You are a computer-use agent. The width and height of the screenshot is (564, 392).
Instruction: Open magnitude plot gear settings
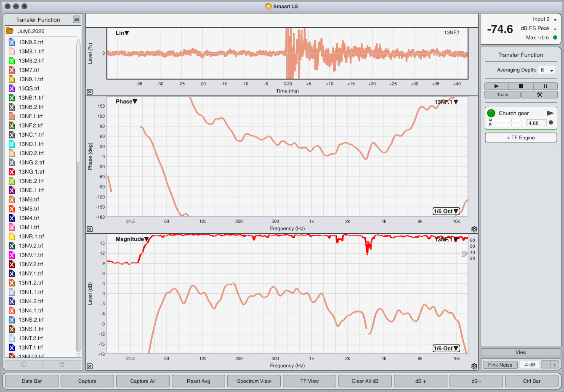pos(474,366)
